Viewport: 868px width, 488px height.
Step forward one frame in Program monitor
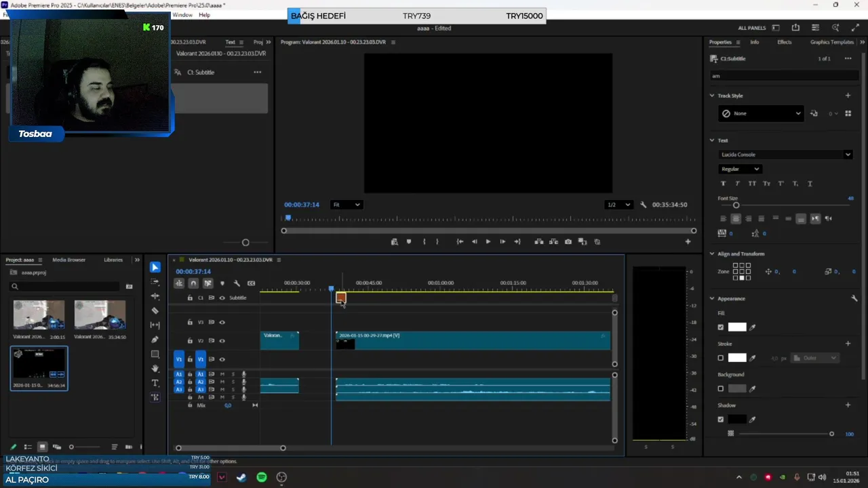[x=502, y=241]
